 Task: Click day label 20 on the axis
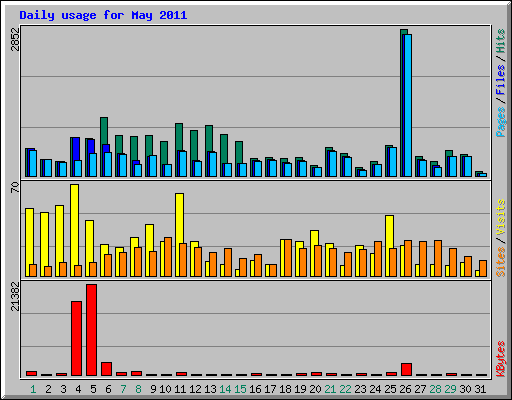[x=315, y=389]
